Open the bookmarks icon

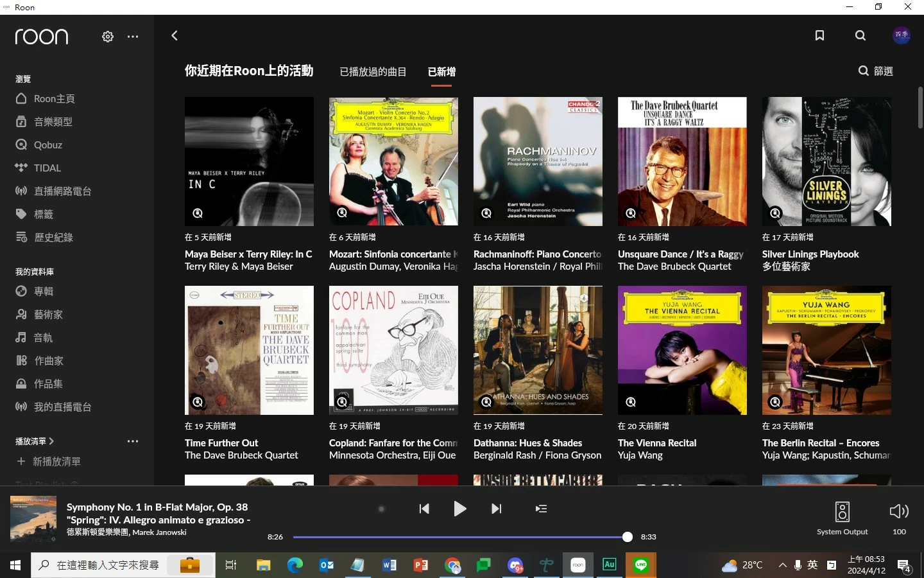[x=819, y=36]
